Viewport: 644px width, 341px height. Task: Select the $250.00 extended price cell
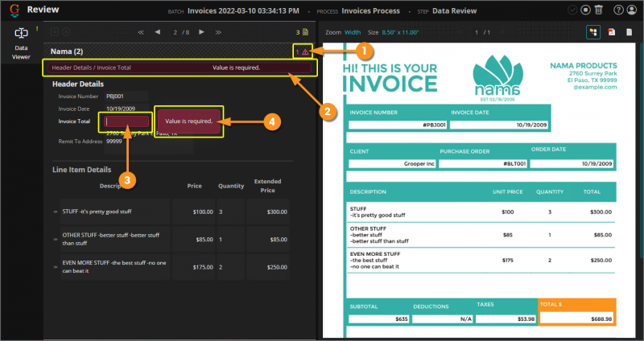pyautogui.click(x=268, y=267)
